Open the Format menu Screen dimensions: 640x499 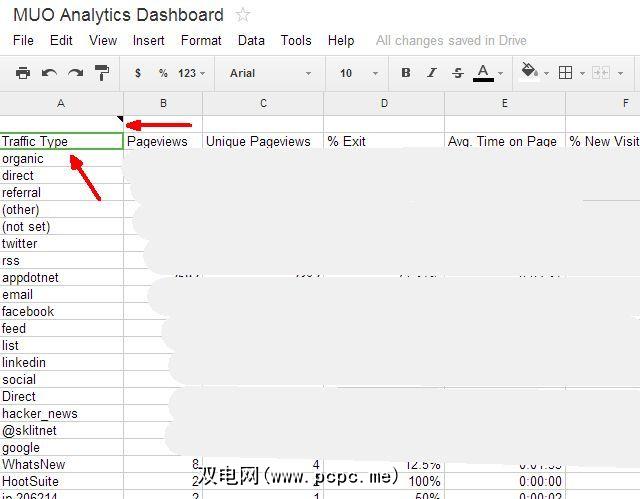(x=201, y=40)
